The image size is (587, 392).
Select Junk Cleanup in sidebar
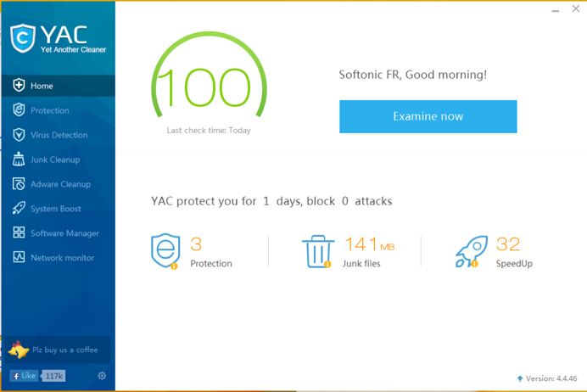[58, 160]
